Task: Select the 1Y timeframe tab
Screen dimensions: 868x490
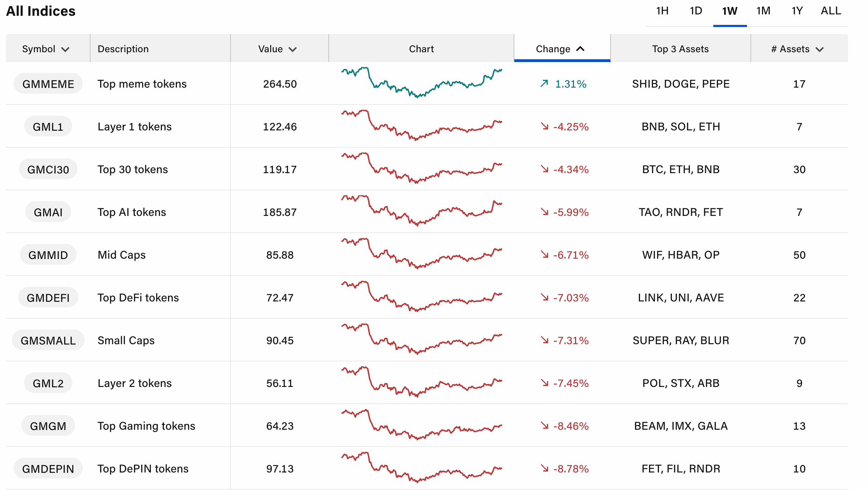Action: 797,11
